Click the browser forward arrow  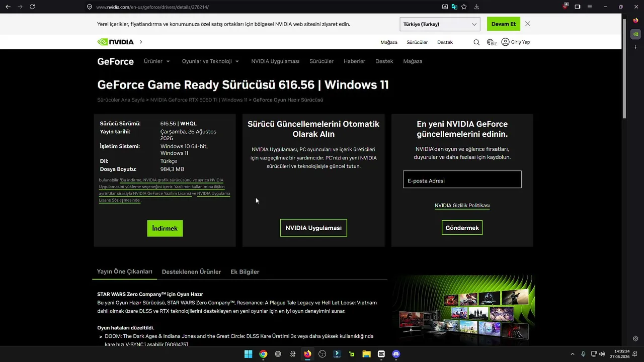click(x=20, y=7)
